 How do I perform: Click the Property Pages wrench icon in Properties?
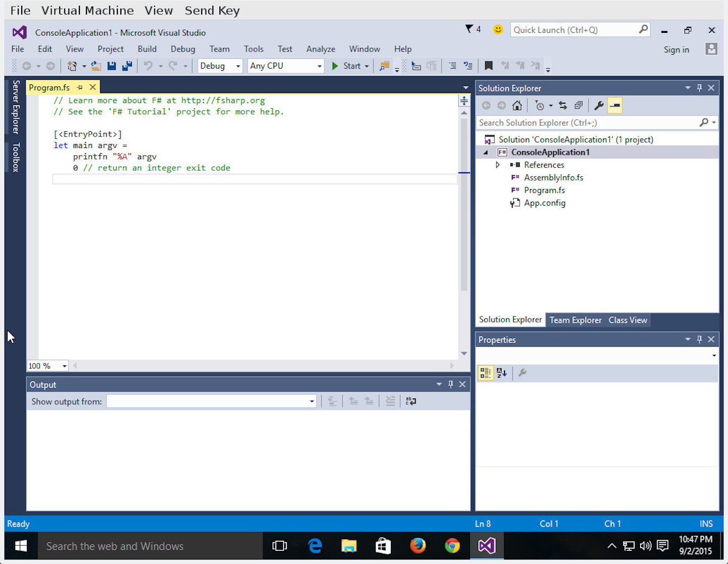(523, 373)
